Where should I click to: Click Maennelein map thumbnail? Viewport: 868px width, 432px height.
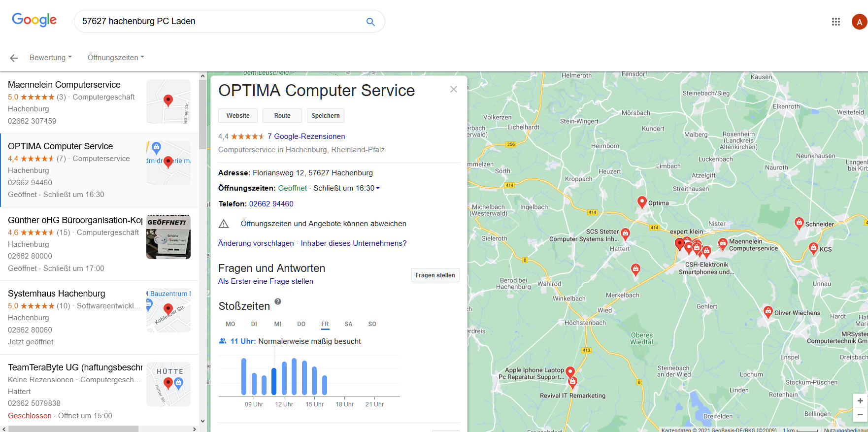point(168,101)
